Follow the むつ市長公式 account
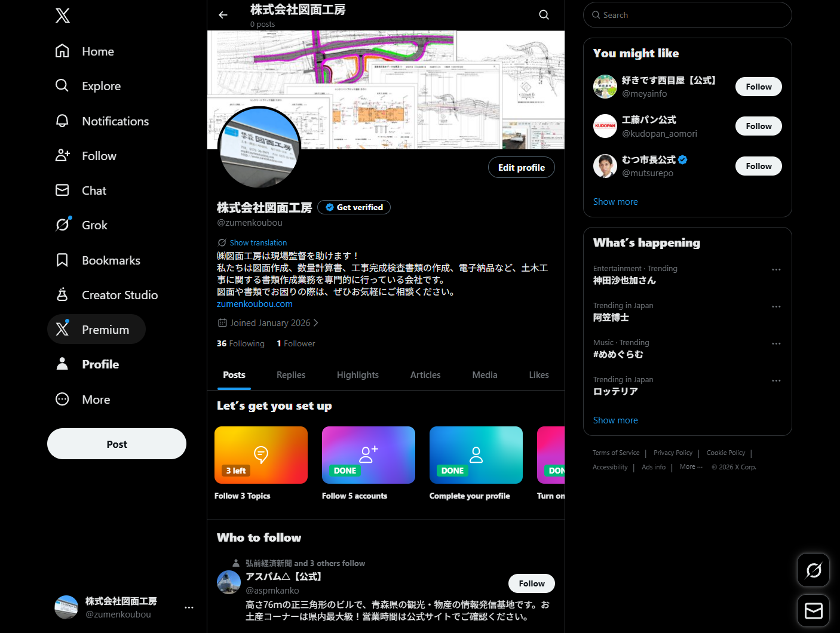Screen dimensions: 840x633 758,166
